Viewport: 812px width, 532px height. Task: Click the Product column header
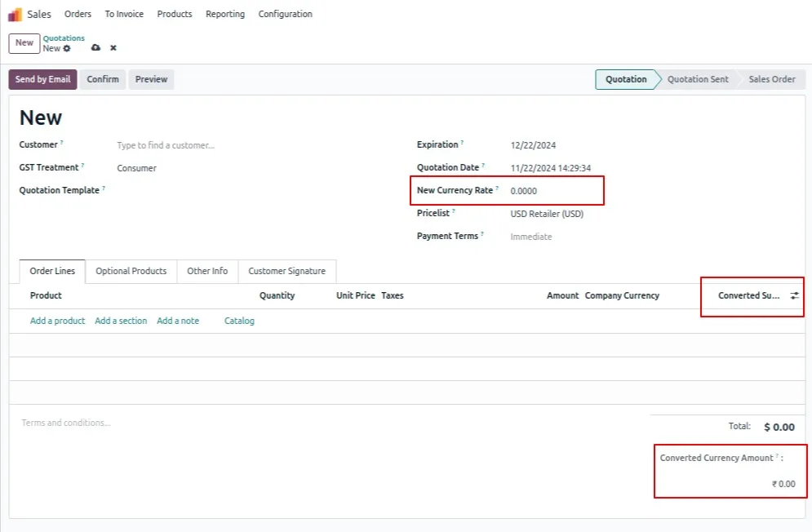(46, 295)
